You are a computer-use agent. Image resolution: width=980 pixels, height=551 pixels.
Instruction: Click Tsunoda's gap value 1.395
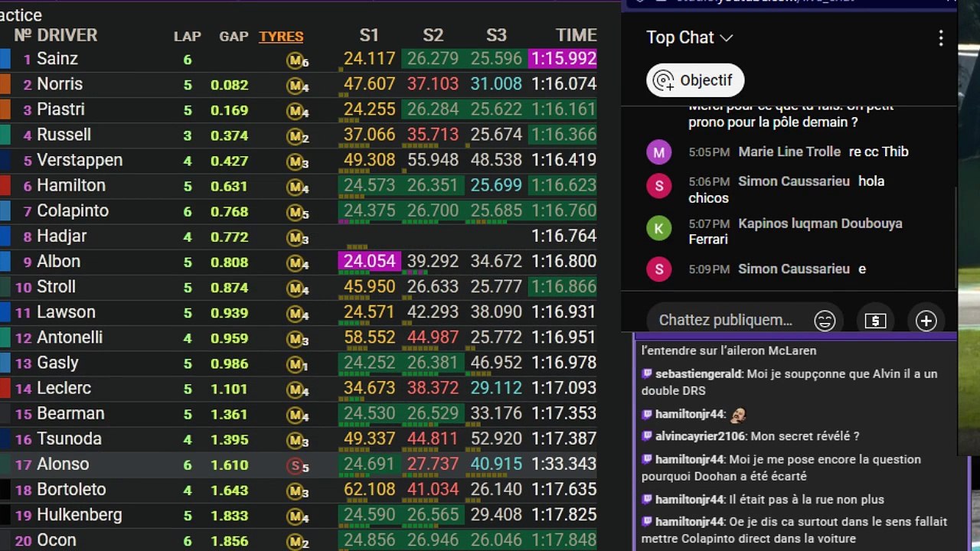[x=229, y=439]
